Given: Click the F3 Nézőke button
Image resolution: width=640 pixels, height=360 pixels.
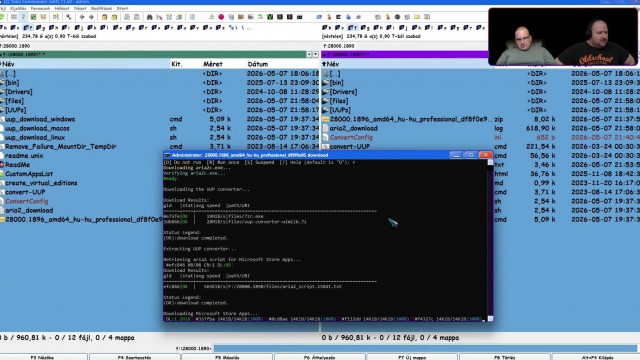Looking at the screenshot, I should click(42, 357).
